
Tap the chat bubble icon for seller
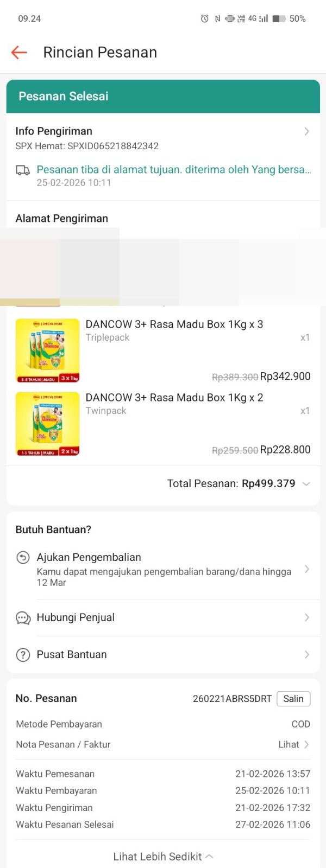[23, 618]
